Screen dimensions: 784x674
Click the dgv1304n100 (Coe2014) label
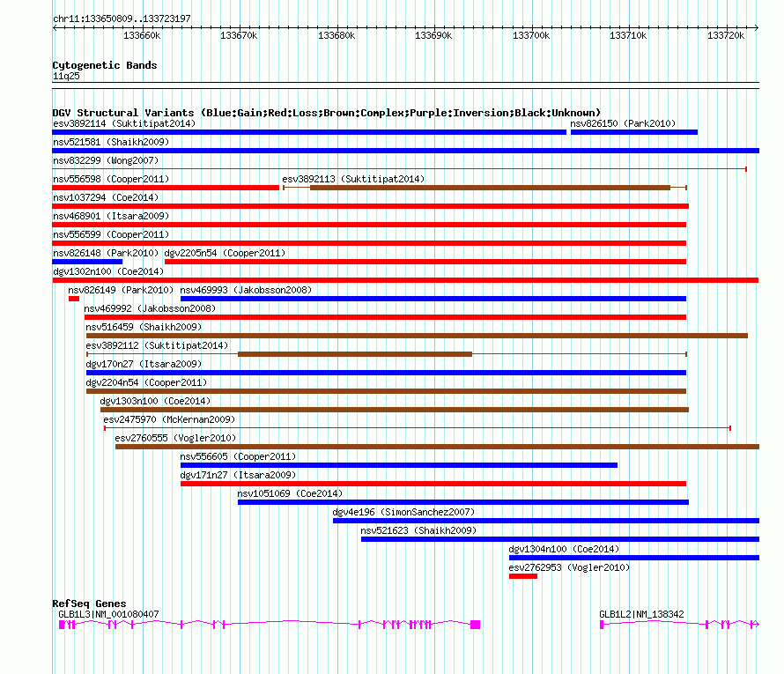pos(564,549)
